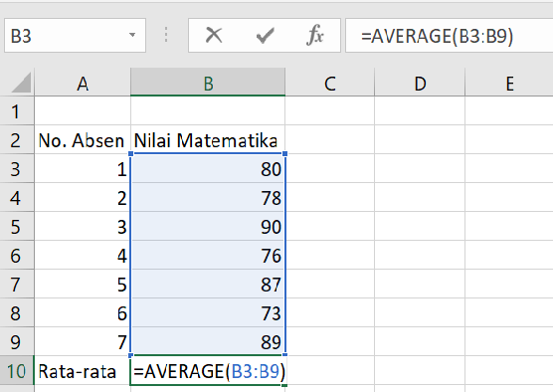This screenshot has height=392, width=553.
Task: Click the cell with value 80
Action: [208, 169]
